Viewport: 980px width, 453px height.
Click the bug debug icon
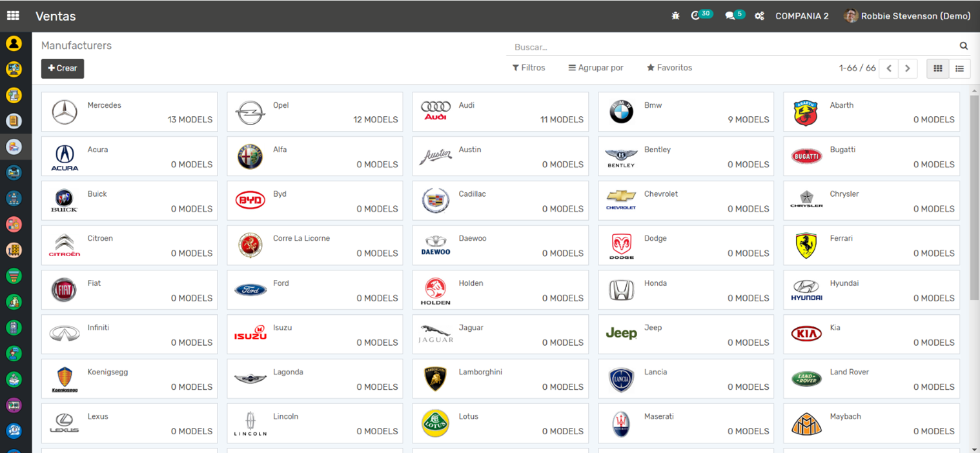pyautogui.click(x=675, y=15)
